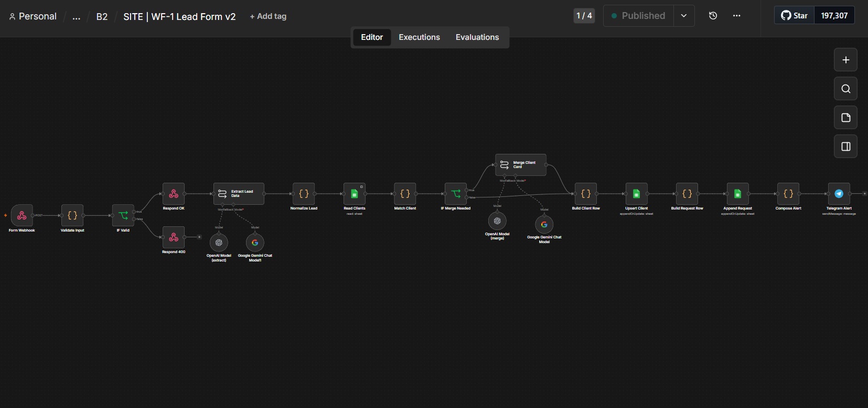This screenshot has height=408, width=868.
Task: Select the Form Webhook trigger node
Action: [22, 215]
